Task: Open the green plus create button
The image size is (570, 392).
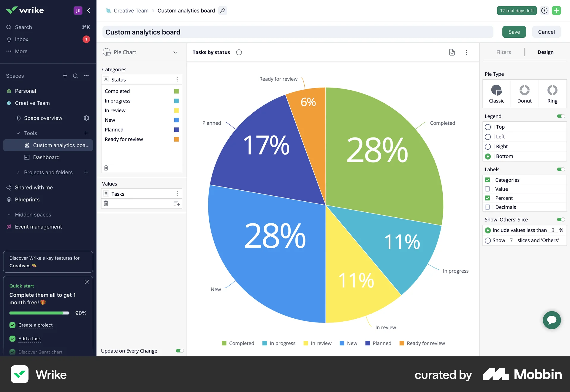Action: (557, 10)
